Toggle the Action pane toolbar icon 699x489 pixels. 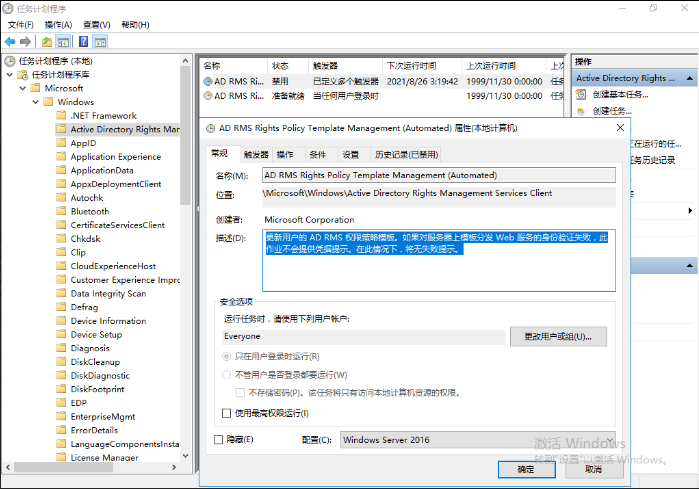coord(100,42)
